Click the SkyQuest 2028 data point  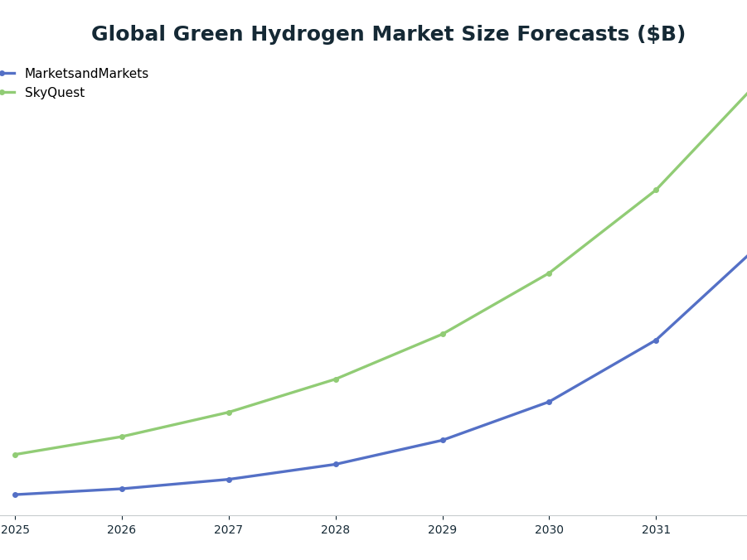(x=336, y=379)
